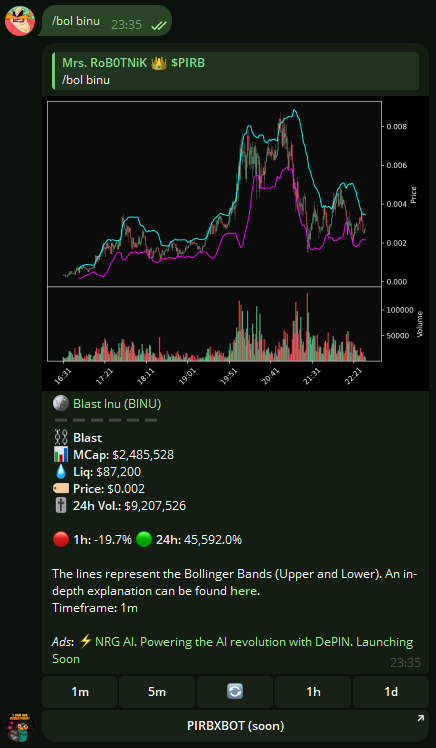436x748 pixels.
Task: Select the MCap value $2,485,528
Action: (x=143, y=455)
